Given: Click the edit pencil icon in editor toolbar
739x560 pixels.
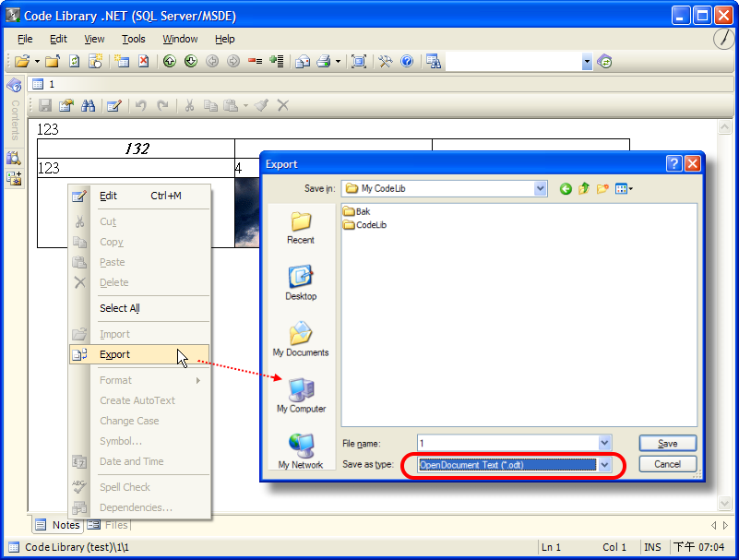Looking at the screenshot, I should 114,105.
